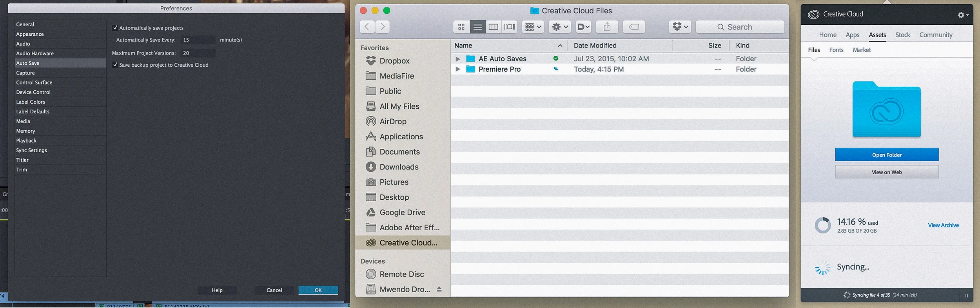Select Creative Cloud Files in sidebar
The image size is (980, 308).
403,243
